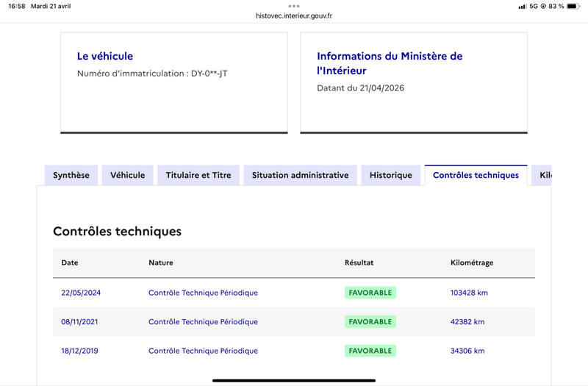The width and height of the screenshot is (588, 386).
Task: Click the registration number DY-0**-JT text
Action: pyautogui.click(x=209, y=74)
